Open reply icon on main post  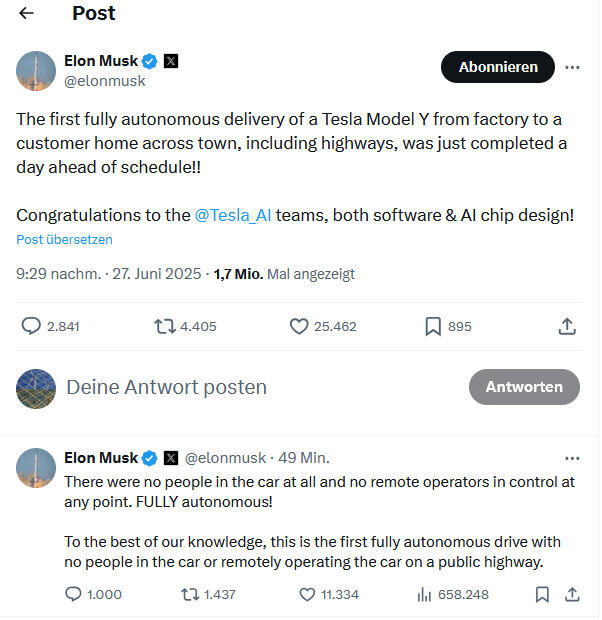coord(31,326)
